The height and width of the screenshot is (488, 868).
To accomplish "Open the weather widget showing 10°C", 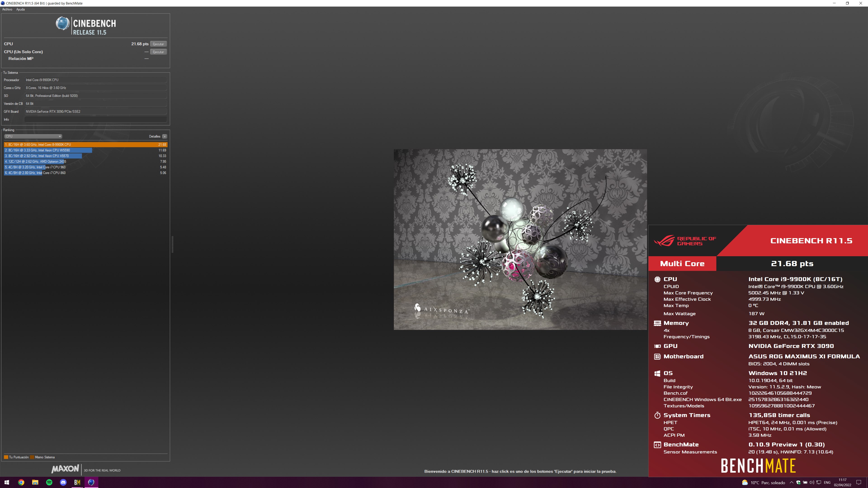I will (x=763, y=483).
